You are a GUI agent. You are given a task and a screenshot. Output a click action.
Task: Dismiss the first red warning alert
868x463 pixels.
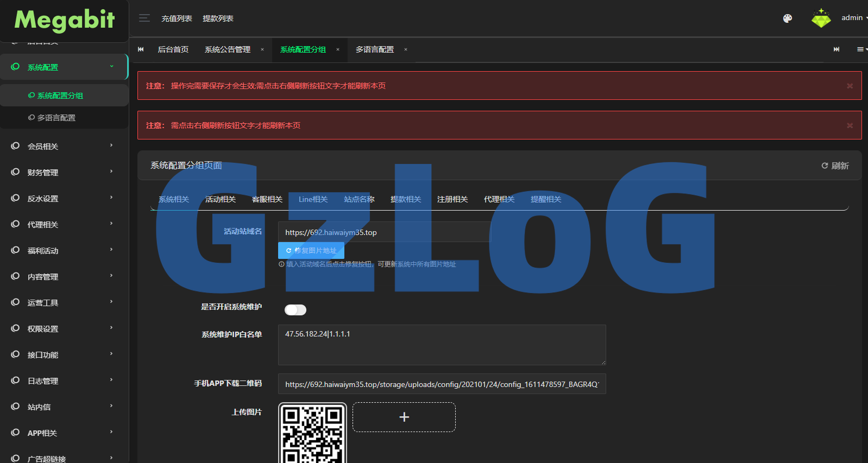click(x=850, y=86)
